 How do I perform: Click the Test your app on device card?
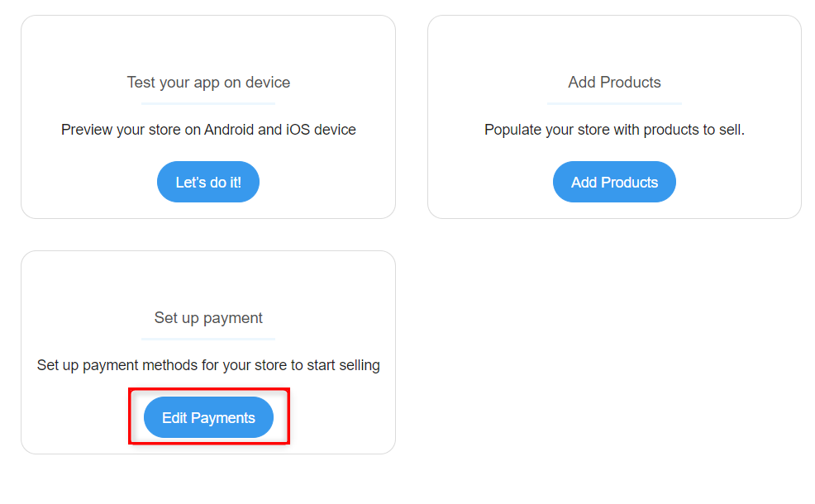point(207,116)
